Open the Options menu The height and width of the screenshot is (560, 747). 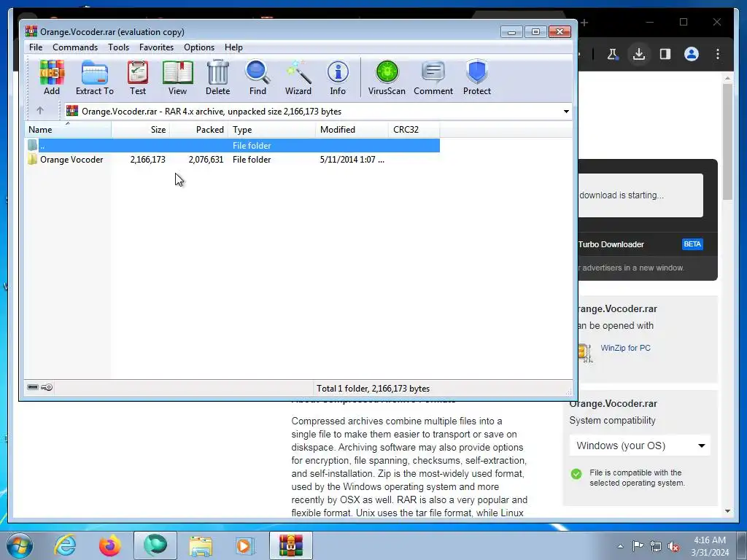pos(199,47)
